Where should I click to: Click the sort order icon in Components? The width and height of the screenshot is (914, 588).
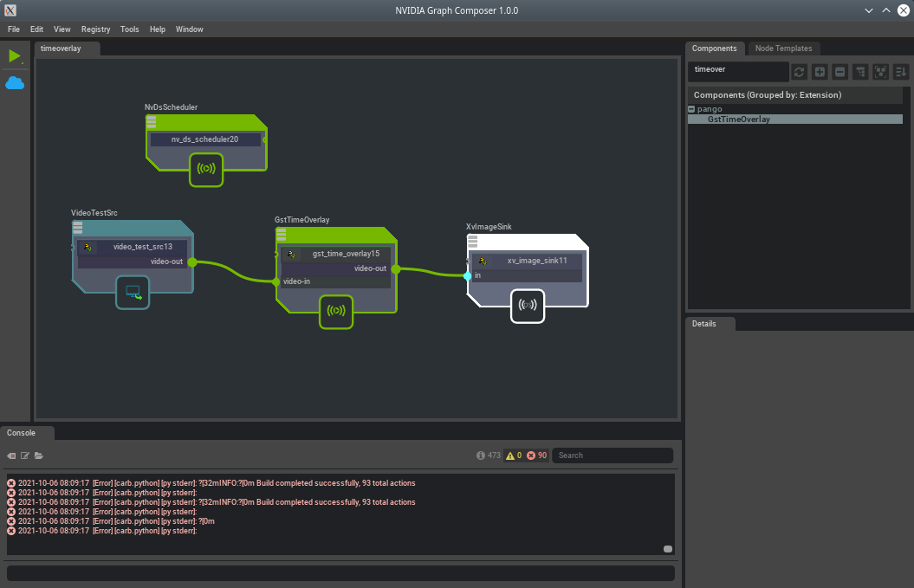[900, 72]
